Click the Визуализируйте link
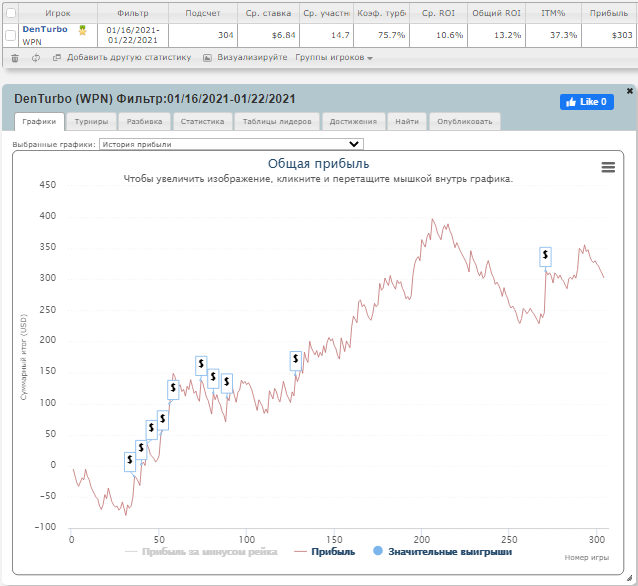The width and height of the screenshot is (638, 586). click(x=252, y=57)
